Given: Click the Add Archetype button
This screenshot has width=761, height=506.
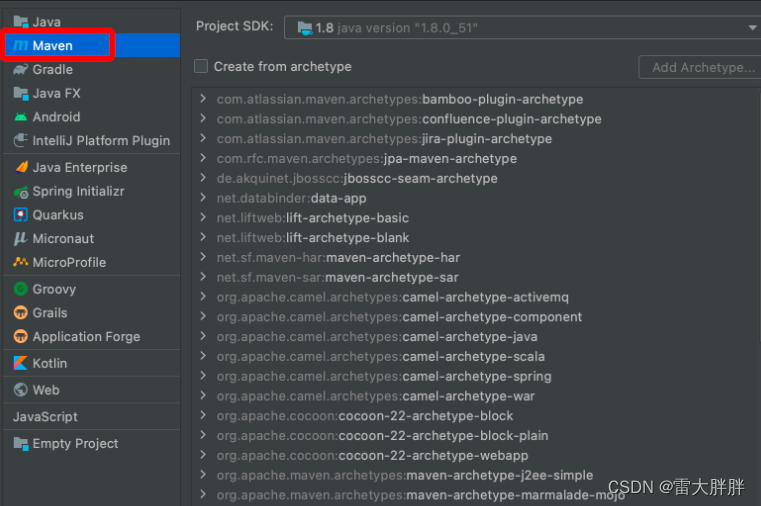Looking at the screenshot, I should click(700, 67).
